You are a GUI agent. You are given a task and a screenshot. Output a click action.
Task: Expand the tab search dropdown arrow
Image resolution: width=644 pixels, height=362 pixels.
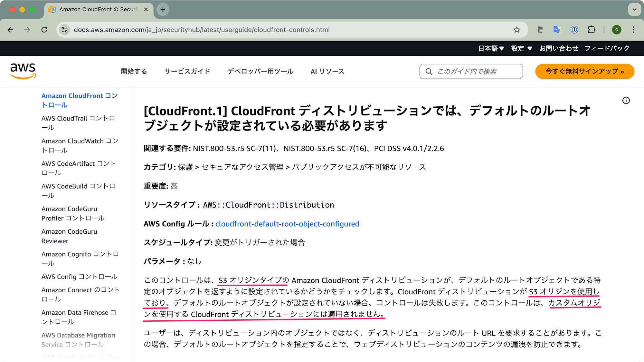(x=634, y=9)
